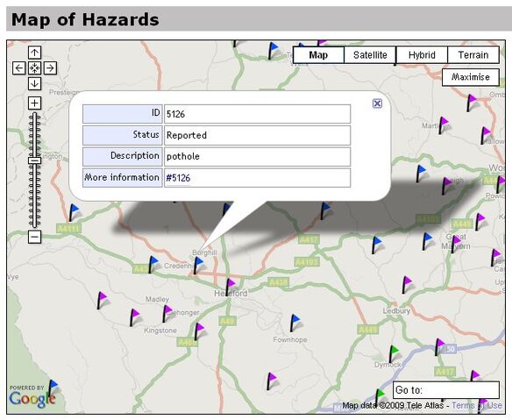This screenshot has height=420, width=512.
Task: Switch to Satellite view
Action: coord(370,55)
